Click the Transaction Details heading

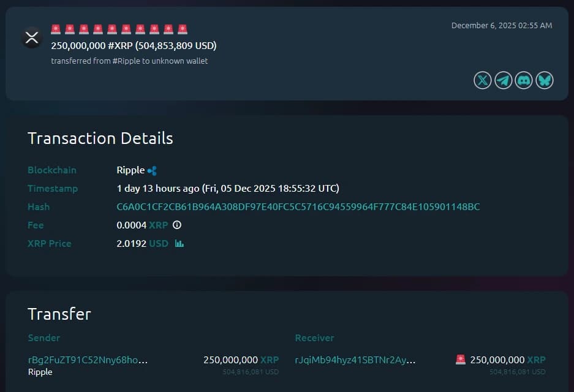(100, 138)
